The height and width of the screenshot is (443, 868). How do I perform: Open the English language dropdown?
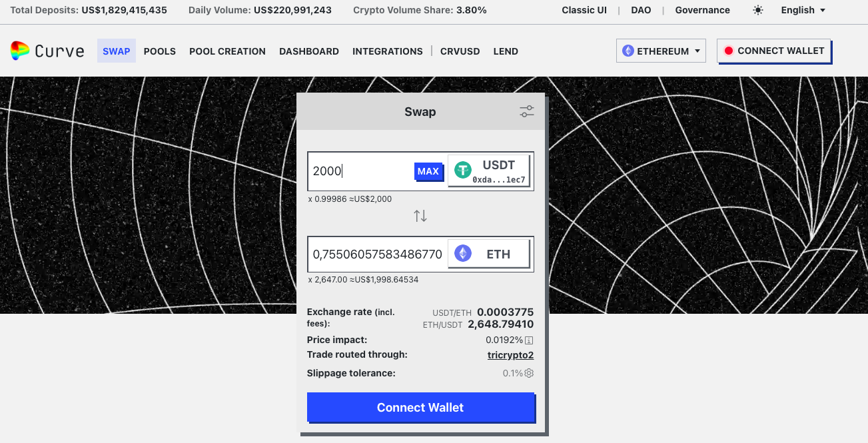click(803, 10)
